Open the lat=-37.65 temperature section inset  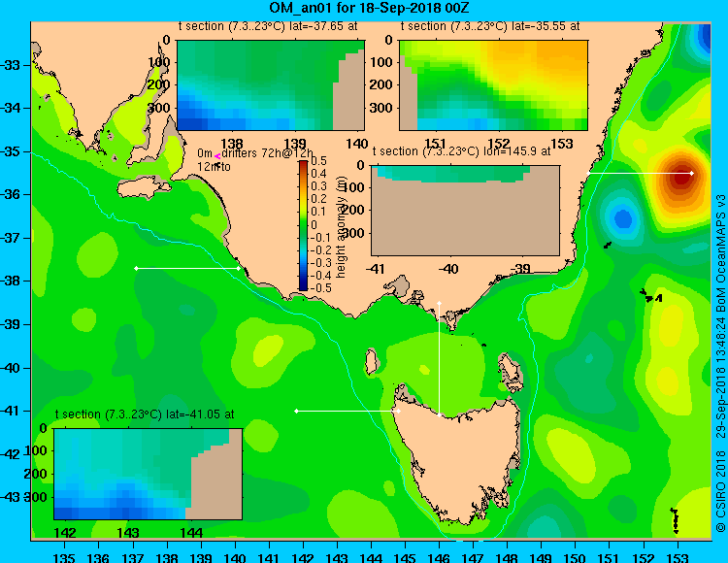(x=271, y=85)
